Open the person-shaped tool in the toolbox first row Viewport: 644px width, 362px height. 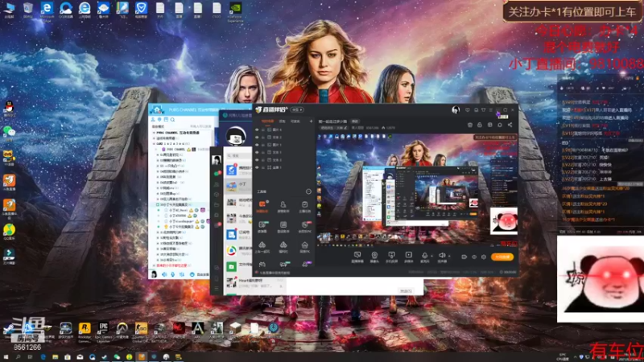pyautogui.click(x=283, y=207)
